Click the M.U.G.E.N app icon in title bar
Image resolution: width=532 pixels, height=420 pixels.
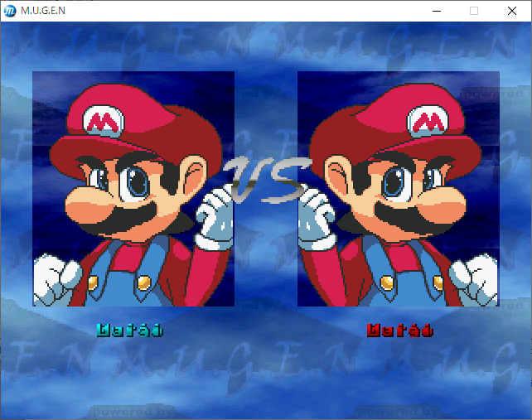coord(10,11)
